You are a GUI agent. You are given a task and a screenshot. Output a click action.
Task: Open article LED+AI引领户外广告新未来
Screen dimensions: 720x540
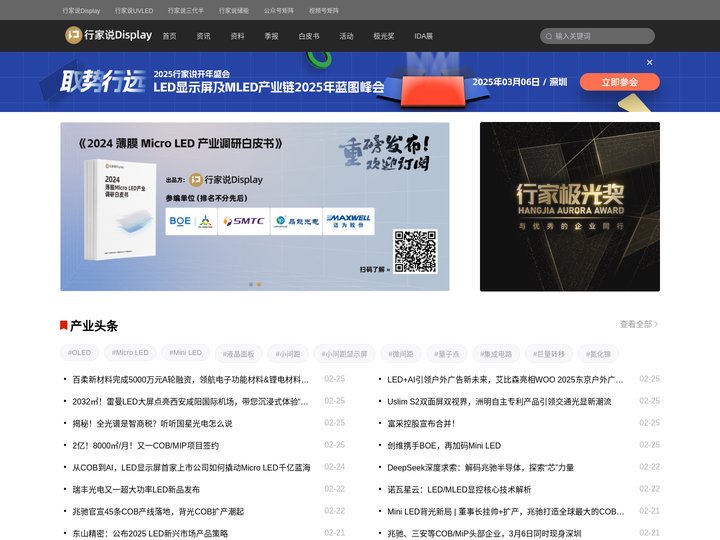click(506, 379)
